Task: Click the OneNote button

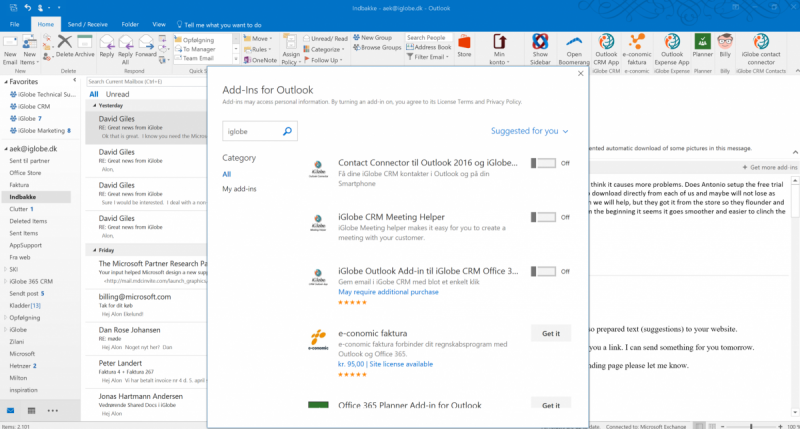Action: pos(260,60)
